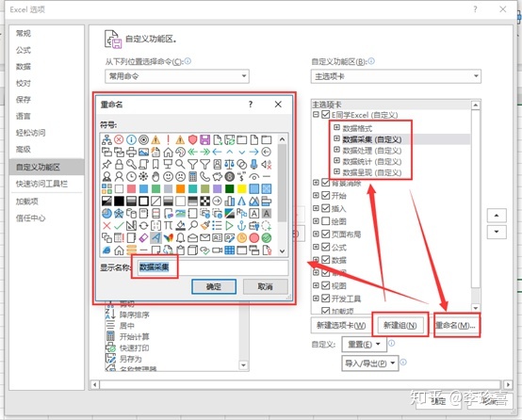This screenshot has height=420, width=522.
Task: Open the 常用命令 command source dropdown
Action: pos(177,76)
